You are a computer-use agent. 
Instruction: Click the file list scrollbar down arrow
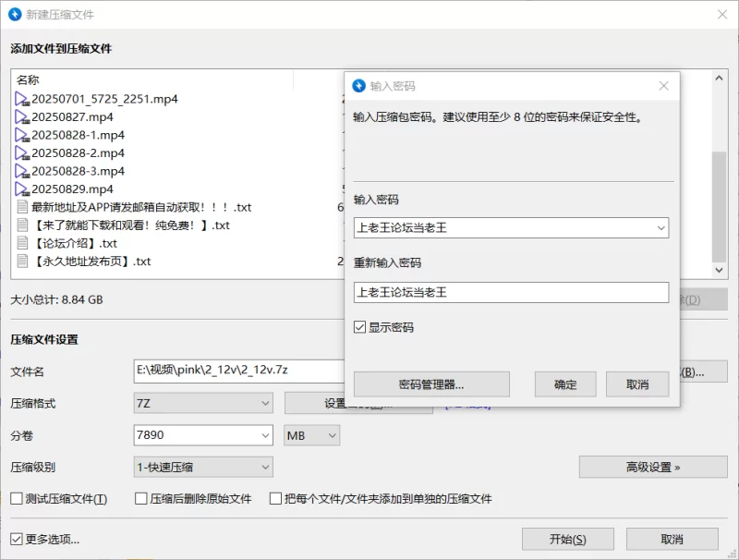[x=719, y=270]
